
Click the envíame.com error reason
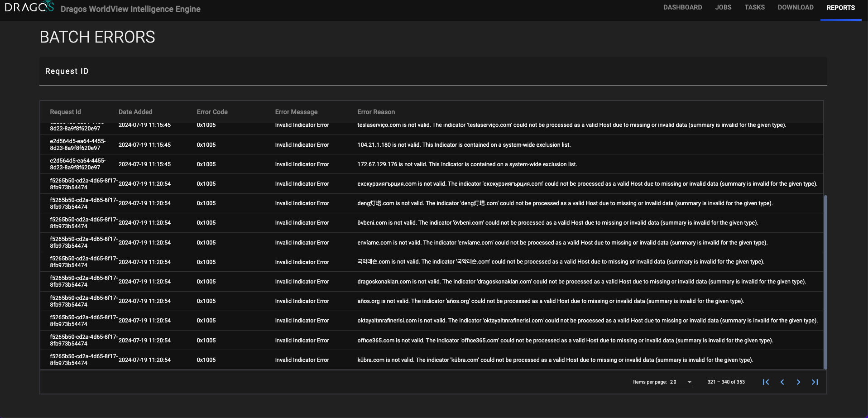[x=562, y=243]
